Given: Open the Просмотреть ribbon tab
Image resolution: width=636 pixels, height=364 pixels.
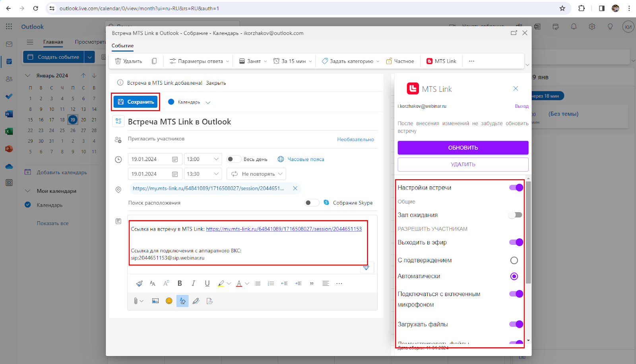Looking at the screenshot, I should pos(90,42).
